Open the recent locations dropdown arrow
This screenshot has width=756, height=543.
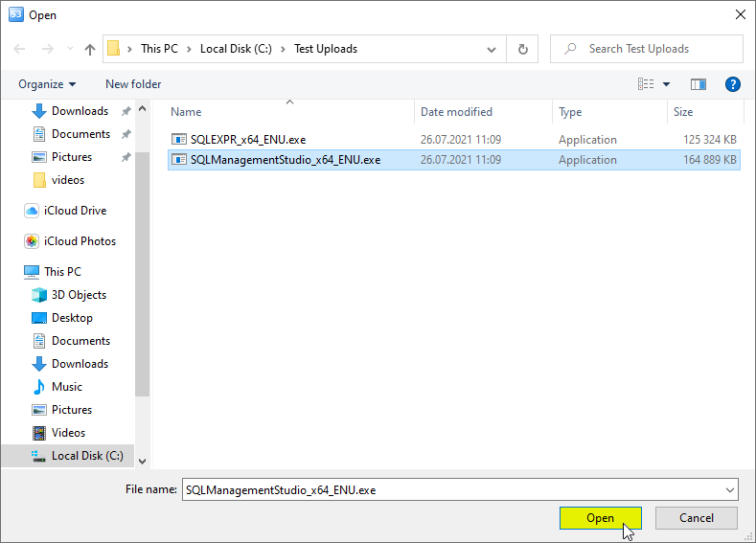click(70, 49)
